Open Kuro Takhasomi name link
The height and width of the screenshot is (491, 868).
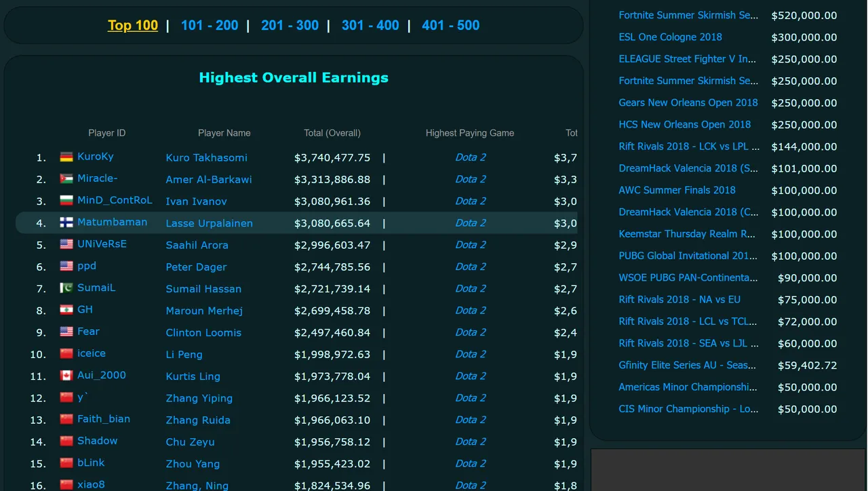pyautogui.click(x=207, y=158)
